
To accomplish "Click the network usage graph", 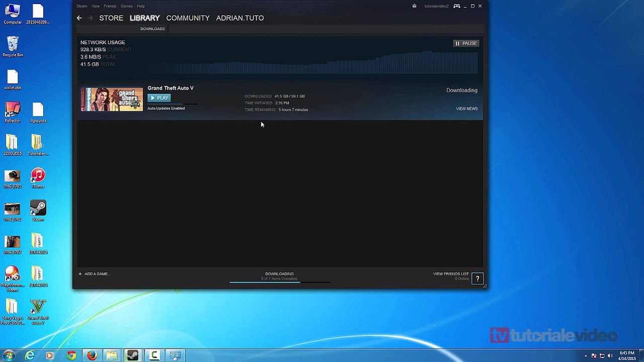I will [314, 62].
